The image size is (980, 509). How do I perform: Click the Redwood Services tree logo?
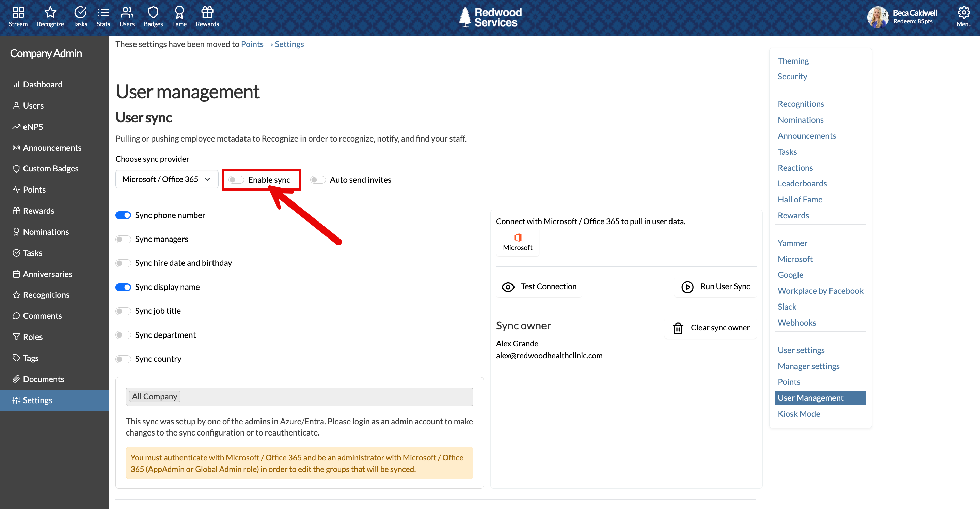click(465, 17)
